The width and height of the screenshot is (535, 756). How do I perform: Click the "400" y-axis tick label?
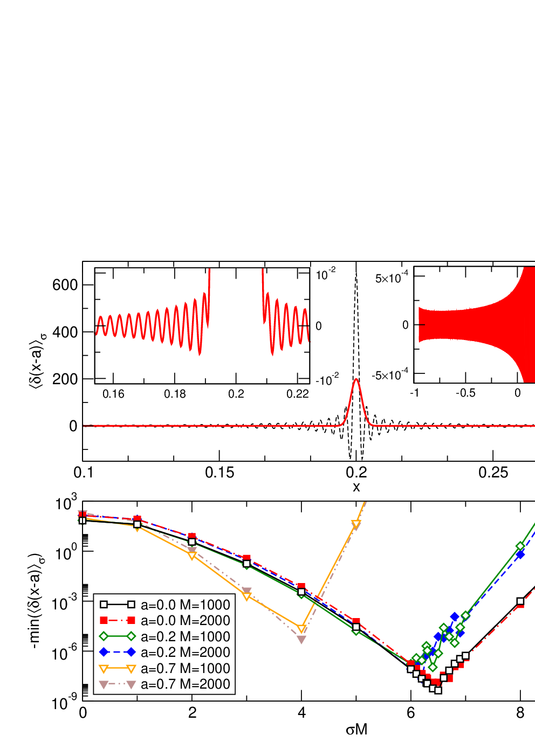coord(65,332)
